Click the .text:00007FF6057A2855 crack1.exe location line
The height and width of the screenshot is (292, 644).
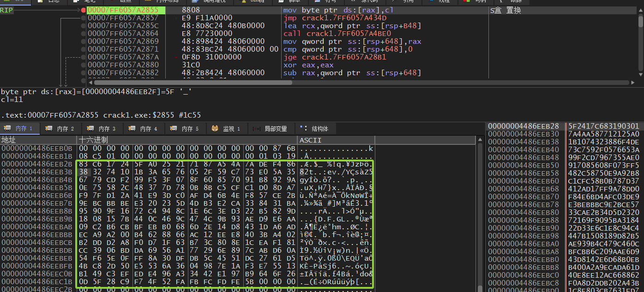point(101,115)
